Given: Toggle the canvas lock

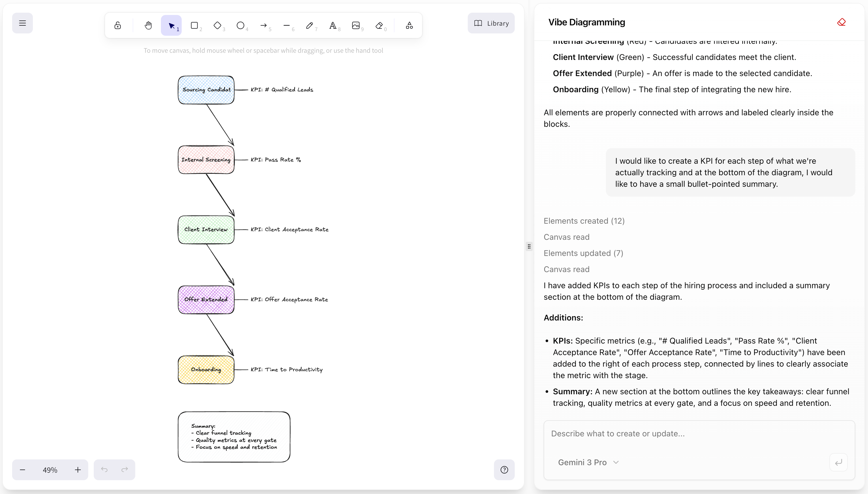Looking at the screenshot, I should tap(118, 25).
